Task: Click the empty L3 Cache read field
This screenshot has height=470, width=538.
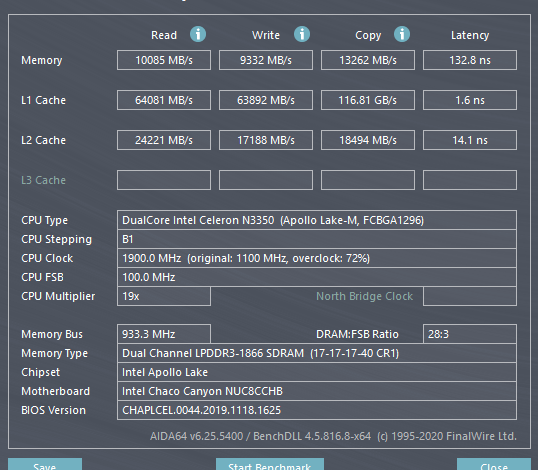Action: pos(164,180)
